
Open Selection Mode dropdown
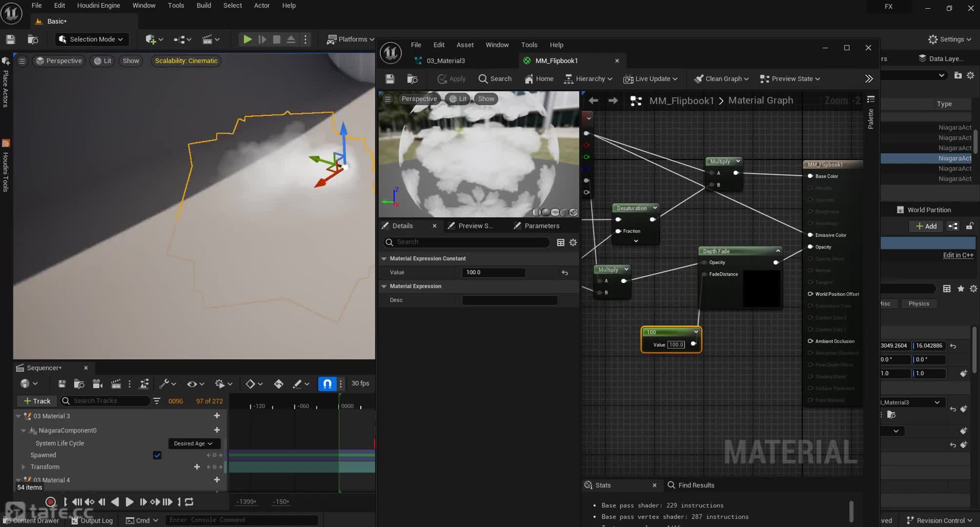coord(91,40)
